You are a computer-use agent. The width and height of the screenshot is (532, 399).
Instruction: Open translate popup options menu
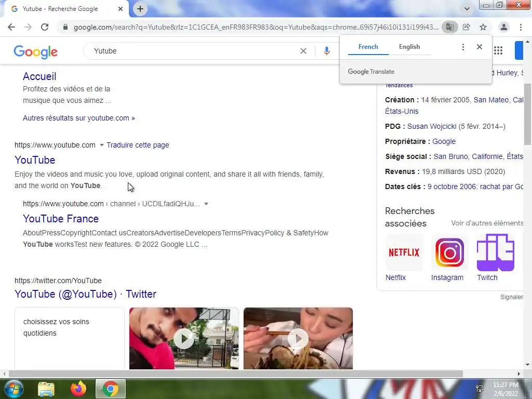[463, 47]
